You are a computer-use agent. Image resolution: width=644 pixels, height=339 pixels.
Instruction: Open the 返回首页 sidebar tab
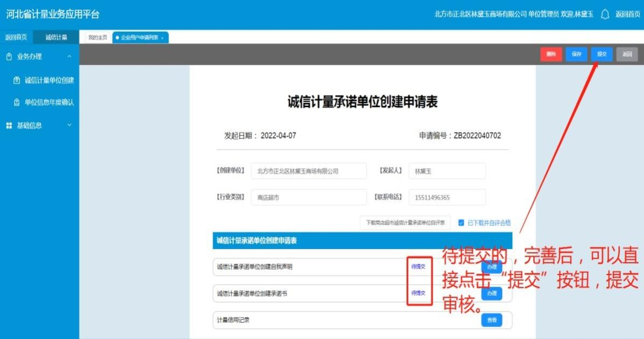point(16,37)
